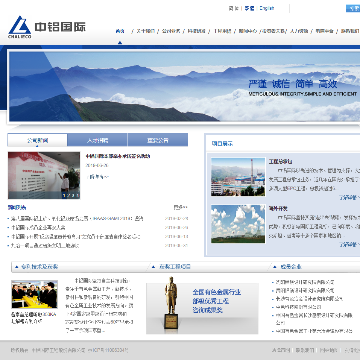
Task: Click triangle icon of the left bottom section header
Action: pos(17,267)
